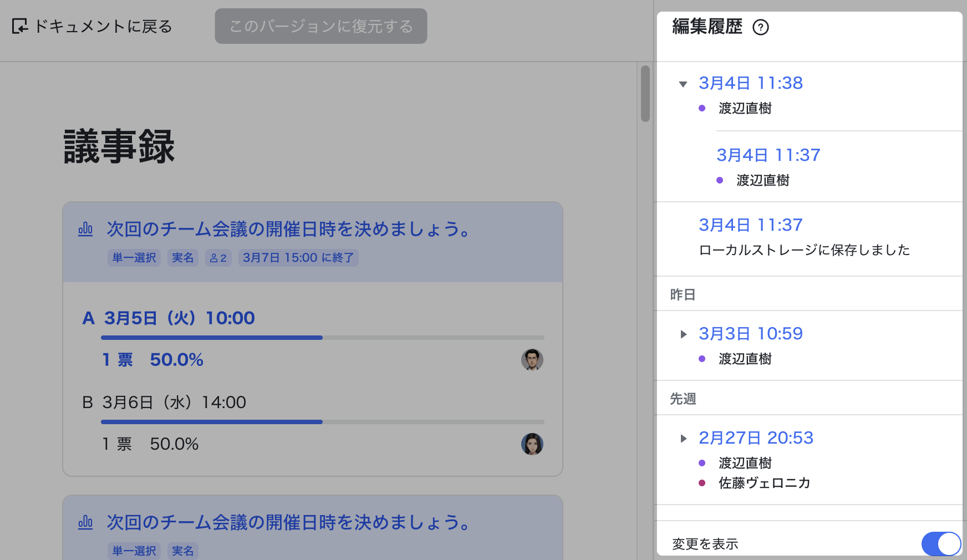Click the 3月7日 15:00 に終了 deadline tag
967x560 pixels.
click(298, 258)
